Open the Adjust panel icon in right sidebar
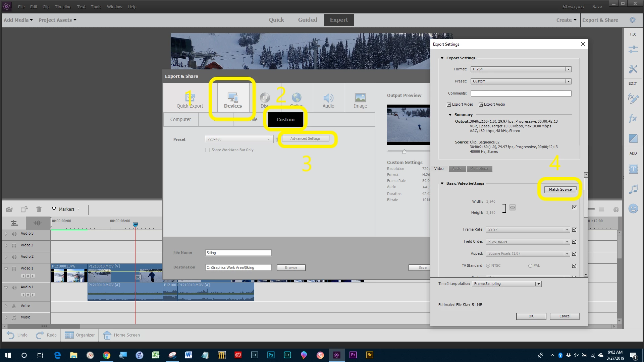Image resolution: width=644 pixels, height=362 pixels. (x=633, y=50)
